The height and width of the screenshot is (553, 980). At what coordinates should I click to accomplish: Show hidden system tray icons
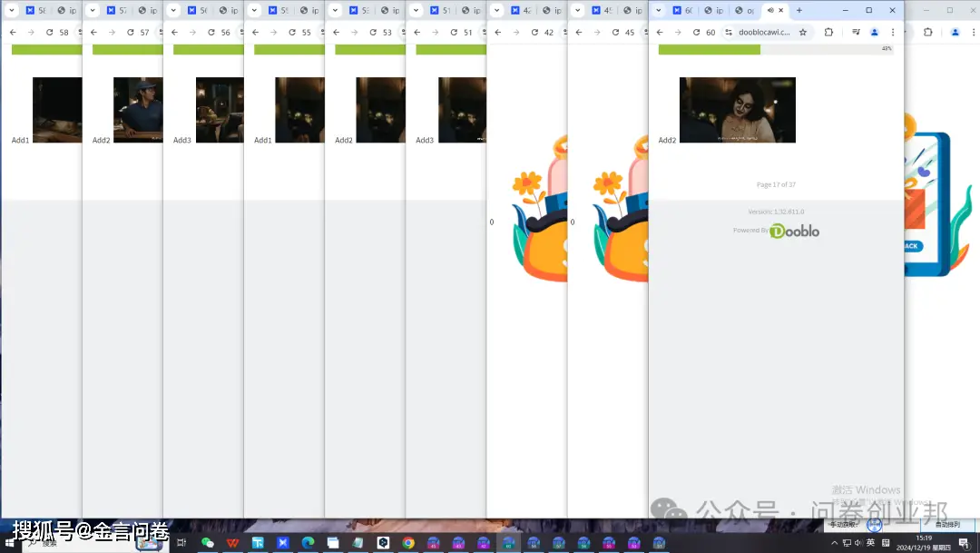pyautogui.click(x=835, y=543)
